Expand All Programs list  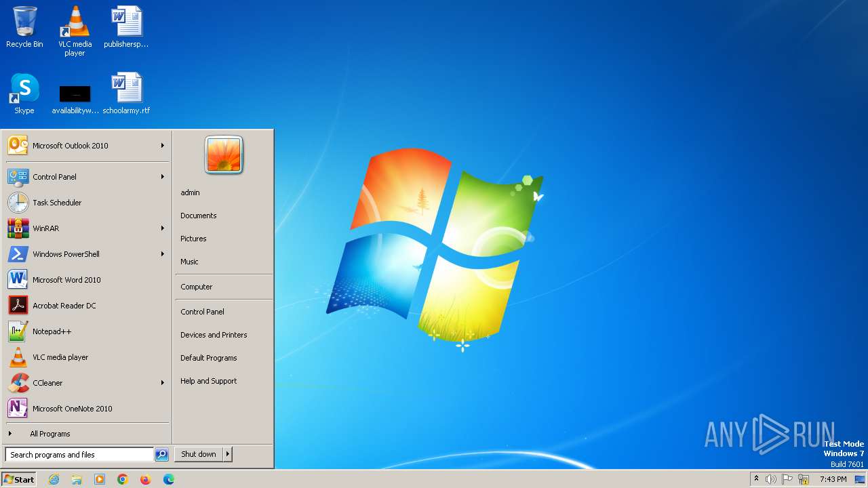[x=87, y=434]
